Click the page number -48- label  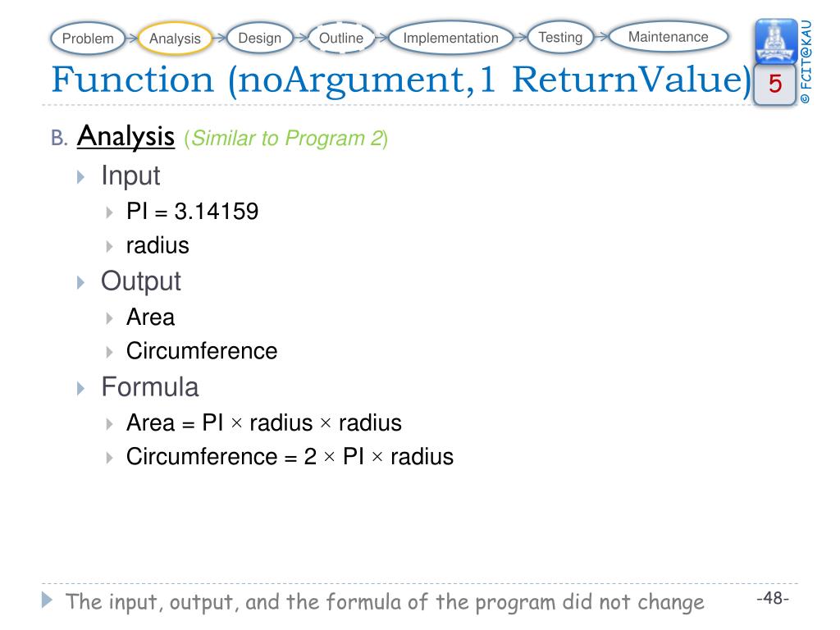point(773,597)
